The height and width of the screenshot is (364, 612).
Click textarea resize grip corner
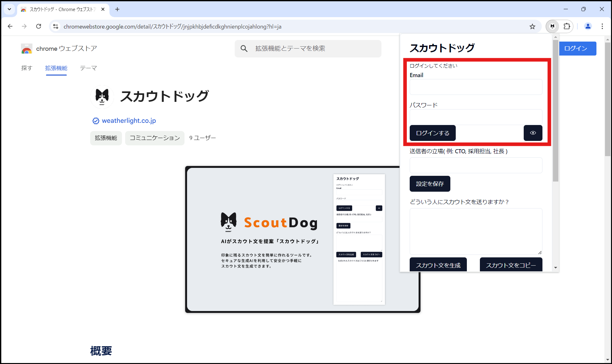540,252
